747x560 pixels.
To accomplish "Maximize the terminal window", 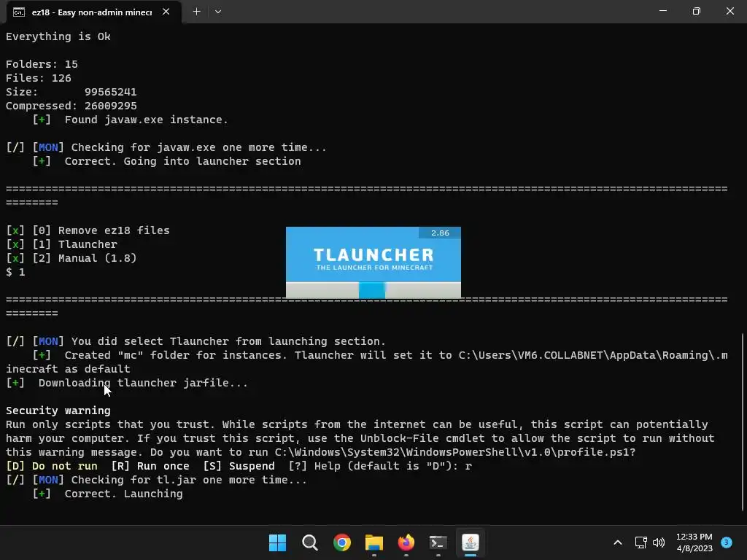I will (x=696, y=11).
